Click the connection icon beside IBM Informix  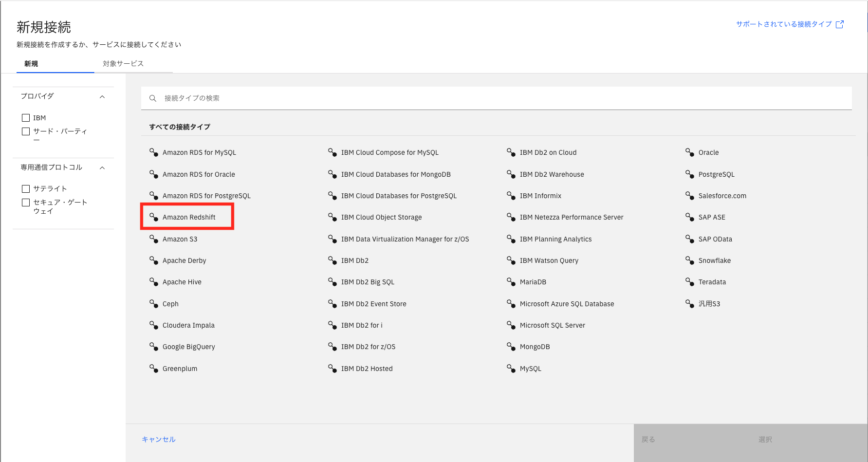(511, 196)
